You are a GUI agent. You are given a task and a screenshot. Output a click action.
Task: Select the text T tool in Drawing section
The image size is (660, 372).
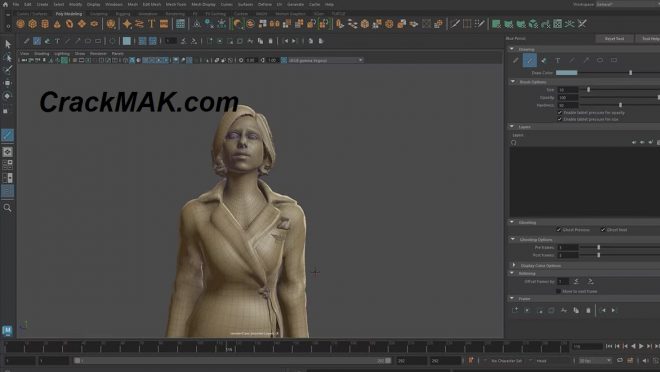558,60
